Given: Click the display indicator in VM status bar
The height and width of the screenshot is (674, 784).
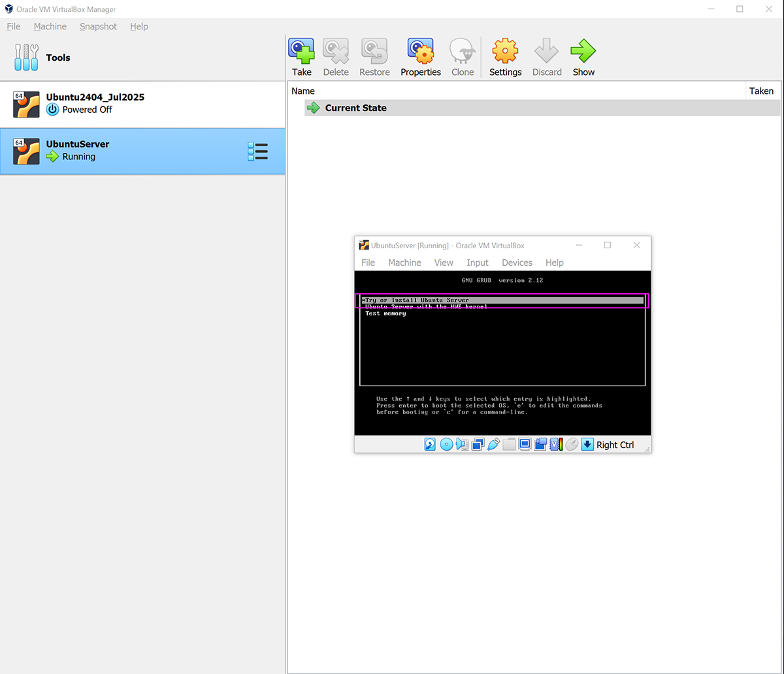Looking at the screenshot, I should 525,444.
